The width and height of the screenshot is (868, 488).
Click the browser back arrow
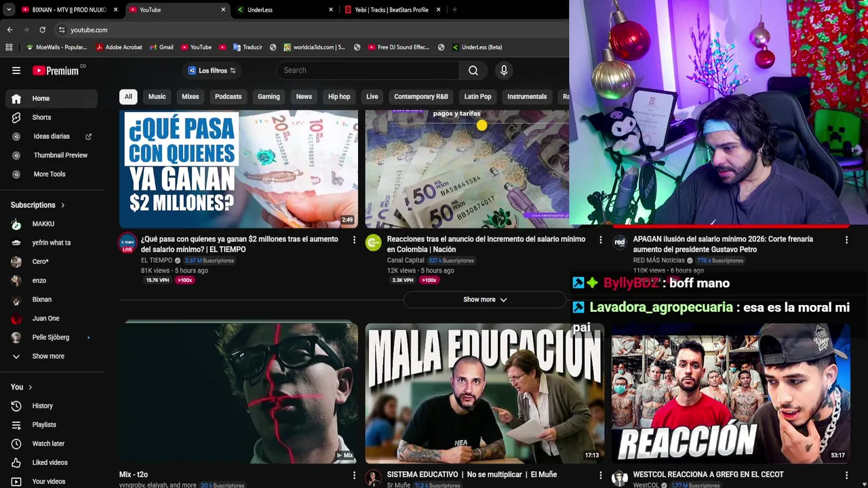(x=9, y=30)
